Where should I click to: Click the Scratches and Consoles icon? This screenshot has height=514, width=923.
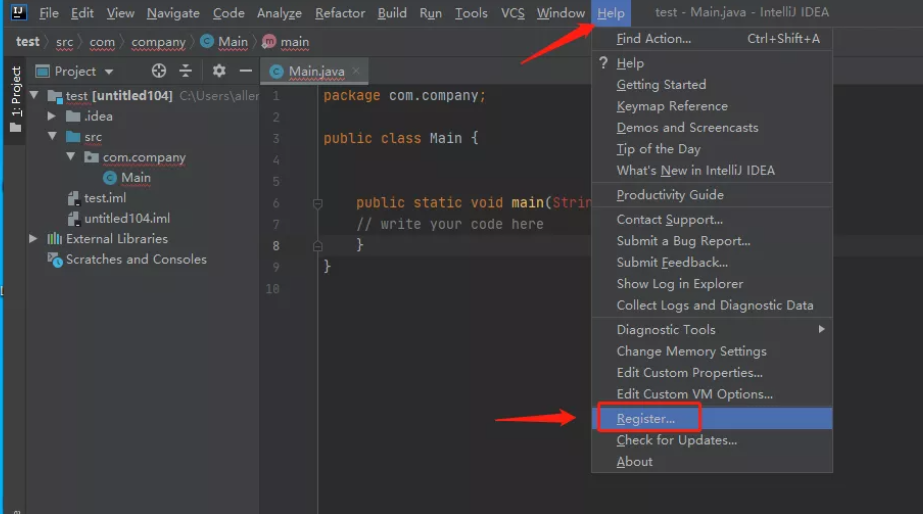click(55, 260)
